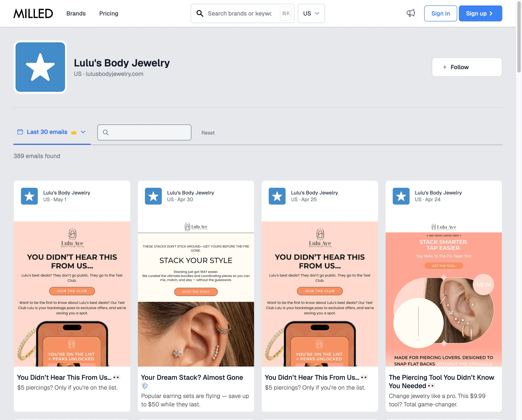
Task: Open the US country dropdown
Action: pyautogui.click(x=311, y=14)
